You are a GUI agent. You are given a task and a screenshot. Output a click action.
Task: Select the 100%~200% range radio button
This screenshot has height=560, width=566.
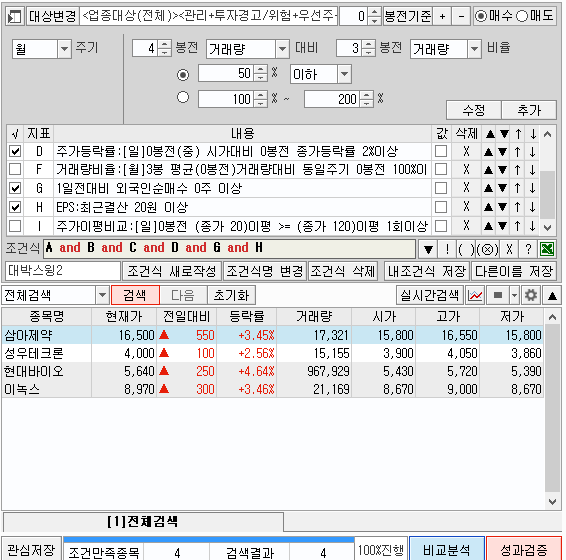point(183,97)
